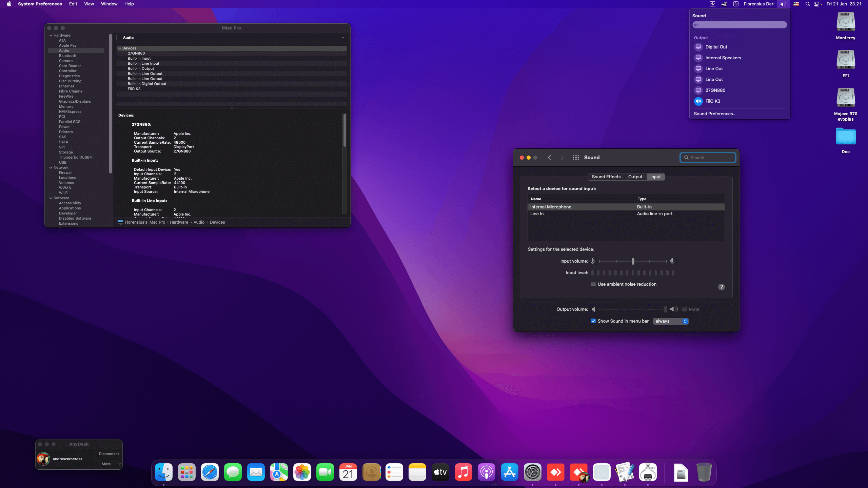Image resolution: width=868 pixels, height=488 pixels.
Task: Switch to the Sound Effects tab
Action: click(x=606, y=177)
